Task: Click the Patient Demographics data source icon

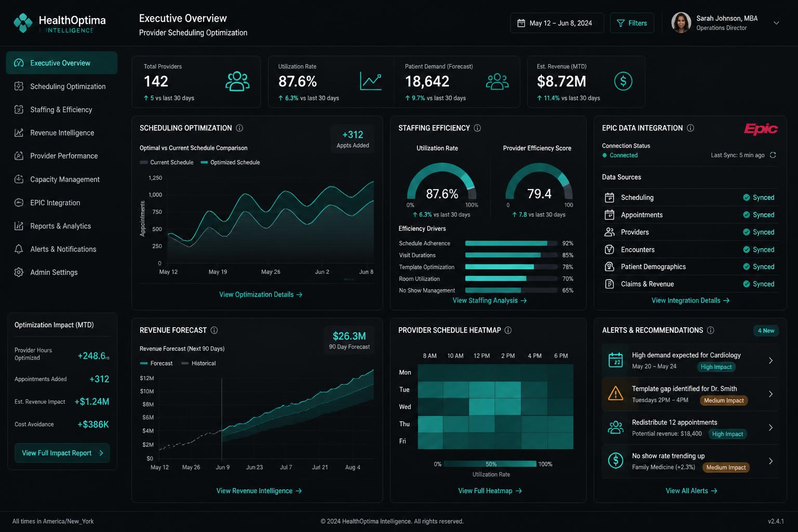Action: tap(609, 267)
